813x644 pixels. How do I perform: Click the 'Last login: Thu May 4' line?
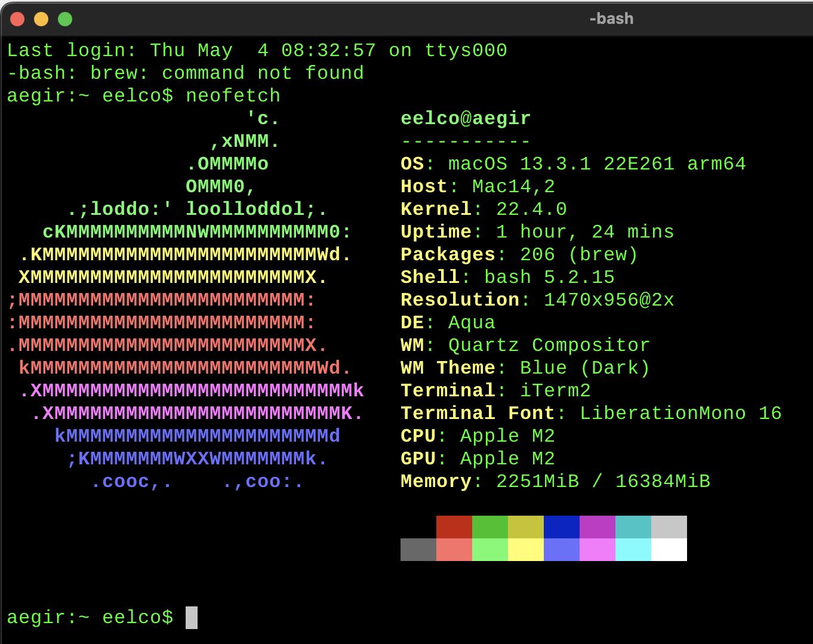257,51
